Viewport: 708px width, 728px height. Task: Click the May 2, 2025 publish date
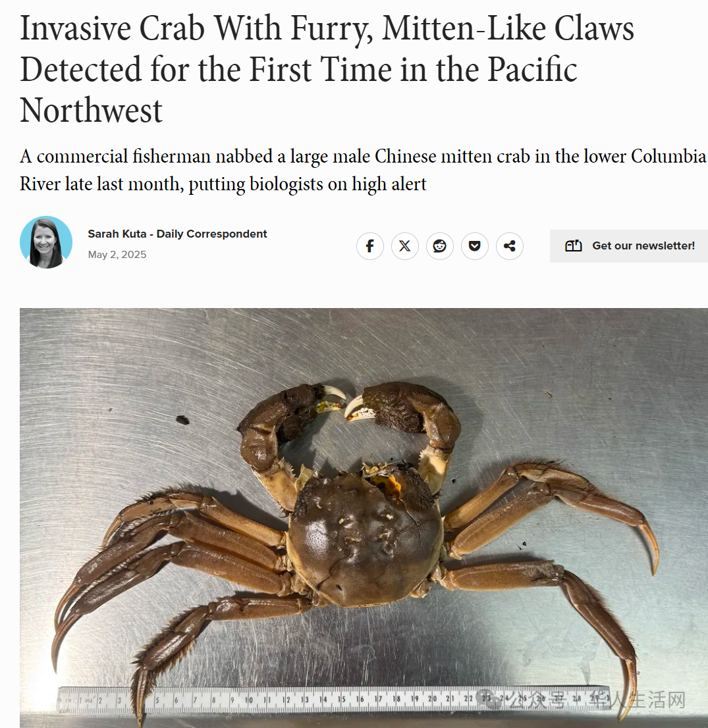click(x=117, y=255)
